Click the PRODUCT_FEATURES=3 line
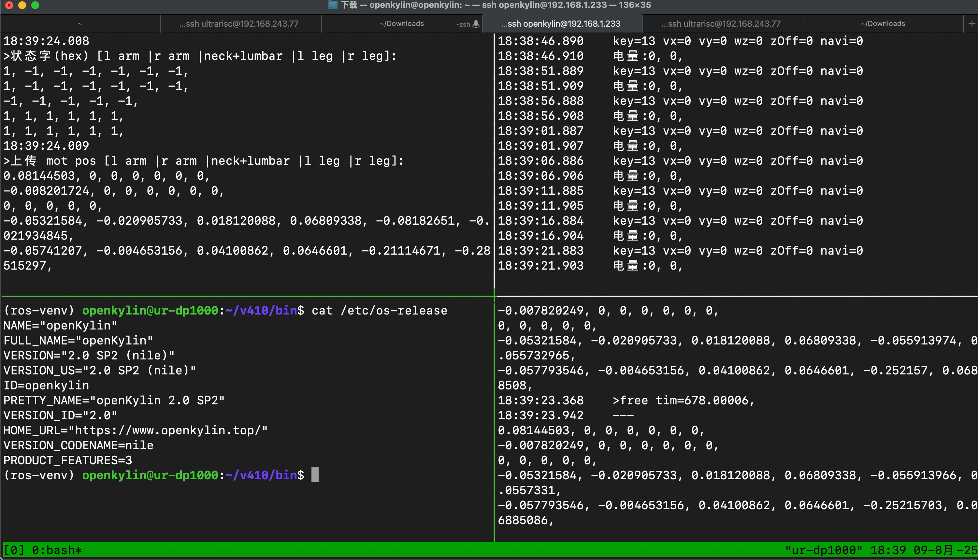This screenshot has width=978, height=560. pos(67,460)
